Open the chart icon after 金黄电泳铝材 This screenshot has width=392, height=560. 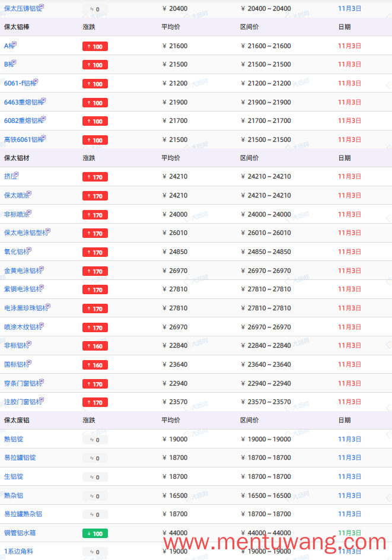tap(42, 269)
